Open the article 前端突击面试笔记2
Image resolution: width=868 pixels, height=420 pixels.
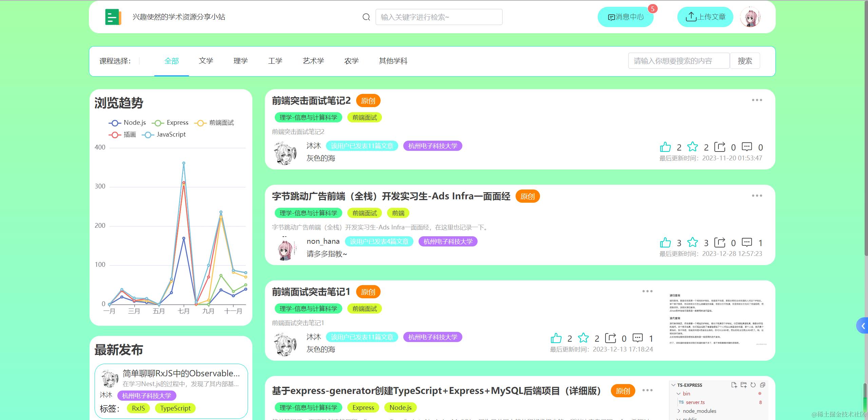point(311,100)
